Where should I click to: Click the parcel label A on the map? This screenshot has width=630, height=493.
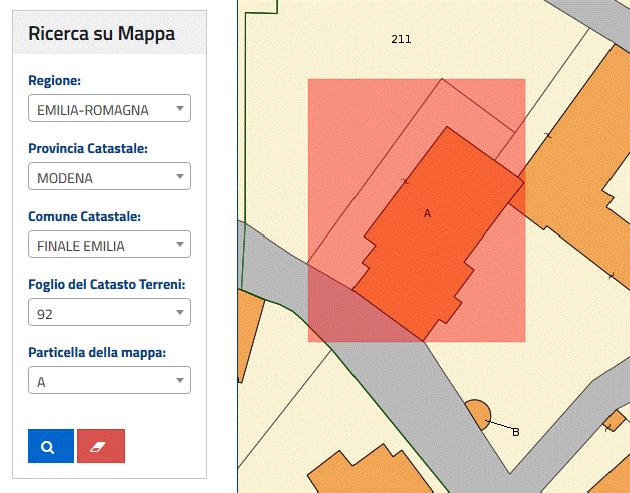coord(427,213)
